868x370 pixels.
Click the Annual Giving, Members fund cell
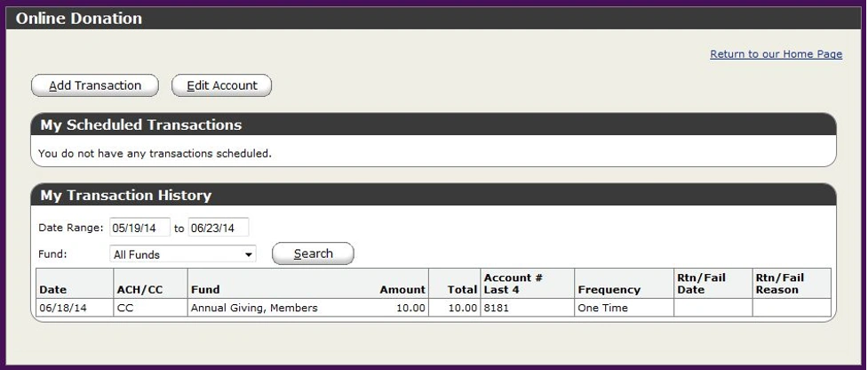254,308
